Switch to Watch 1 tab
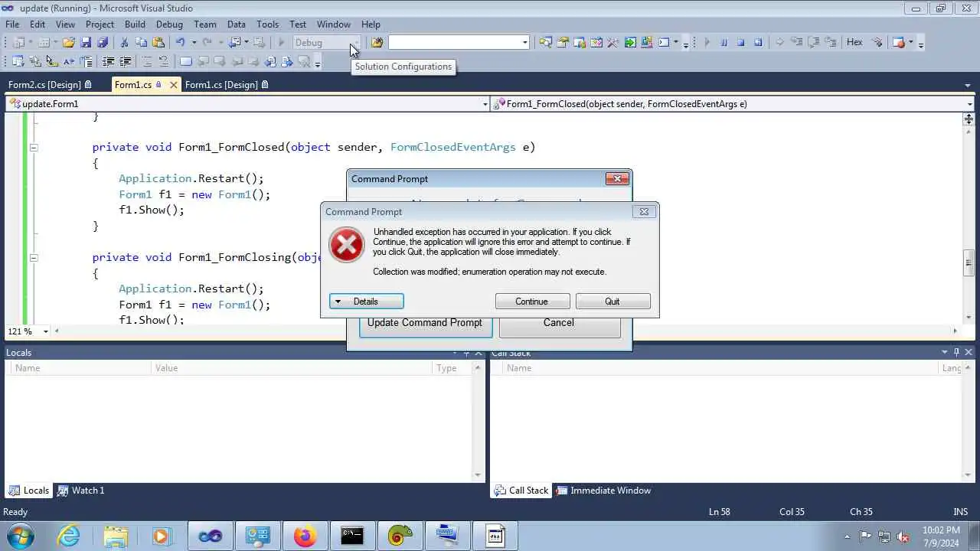The width and height of the screenshot is (980, 551). tap(81, 491)
